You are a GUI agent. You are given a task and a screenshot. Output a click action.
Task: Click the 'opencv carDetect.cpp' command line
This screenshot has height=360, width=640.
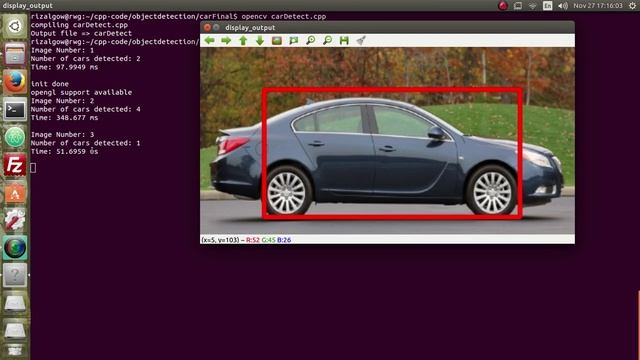284,17
